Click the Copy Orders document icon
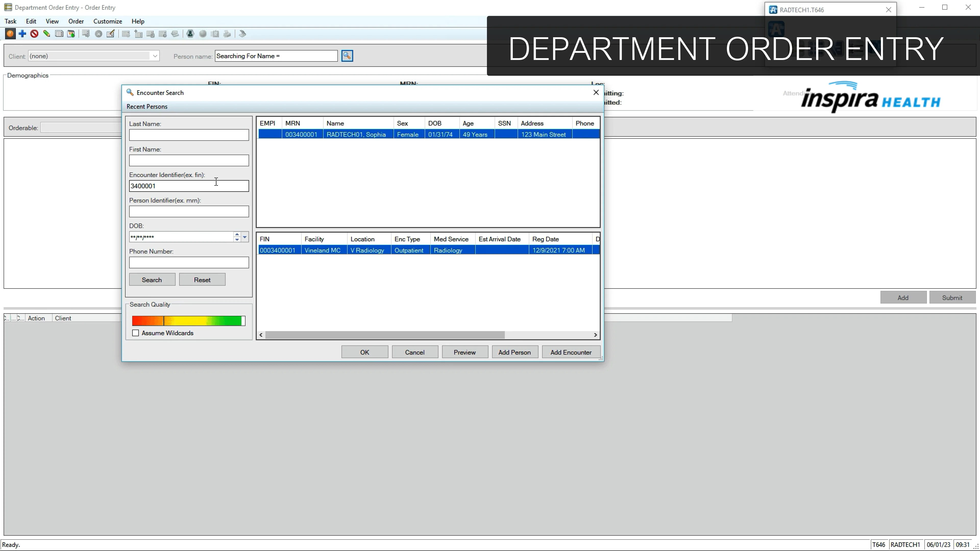980x551 pixels. [x=59, y=34]
